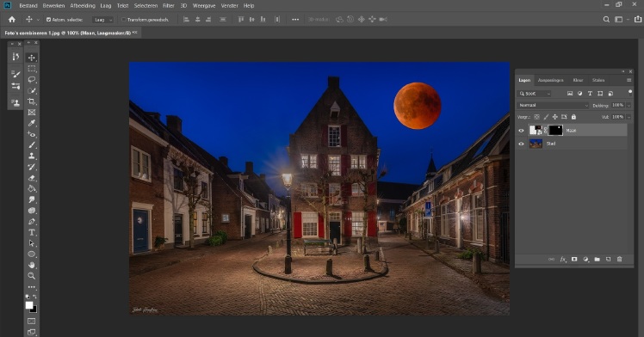Click link layers icon in Layers panel
The image size is (644, 337).
(552, 259)
